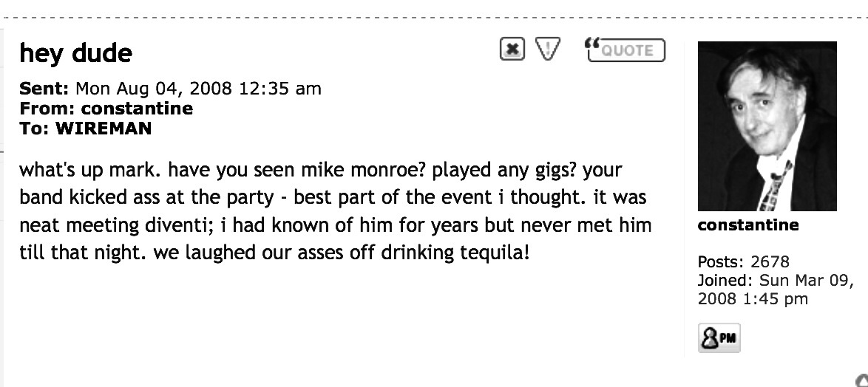Open the constantine profile link below the avatar
The width and height of the screenshot is (868, 387).
tap(748, 225)
